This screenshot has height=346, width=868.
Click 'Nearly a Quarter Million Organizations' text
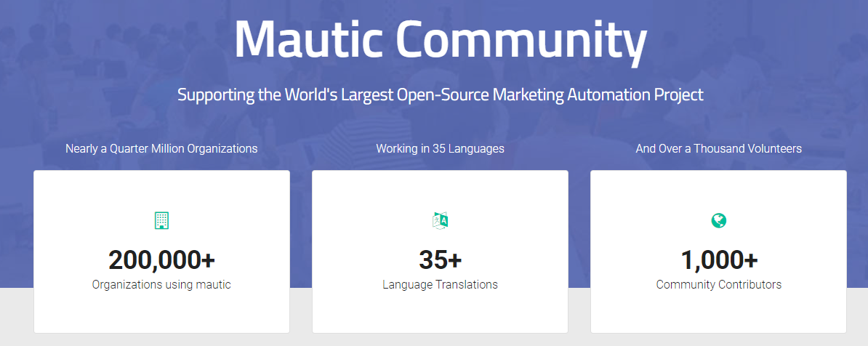click(x=161, y=148)
